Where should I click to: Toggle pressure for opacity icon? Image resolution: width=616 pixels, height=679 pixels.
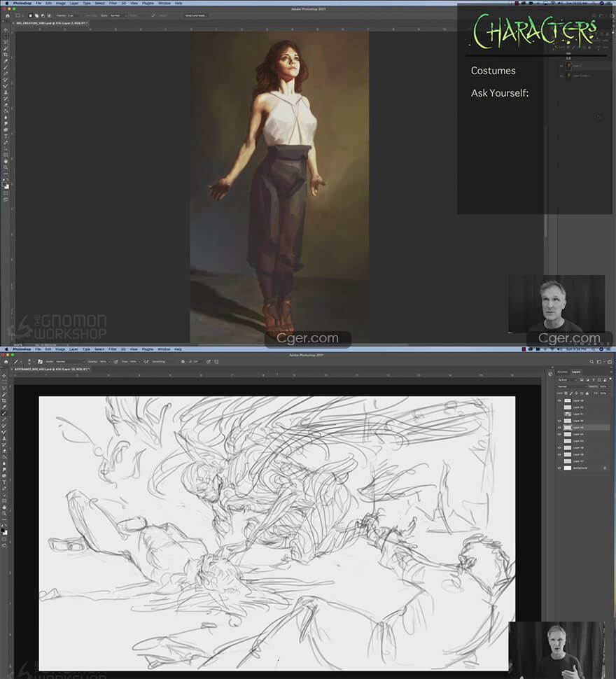115,362
